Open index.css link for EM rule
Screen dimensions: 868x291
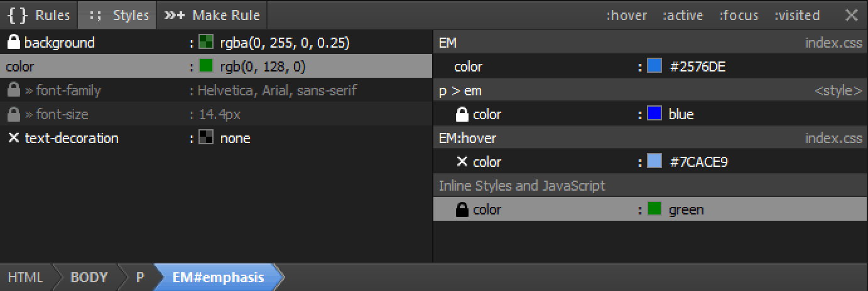point(833,43)
